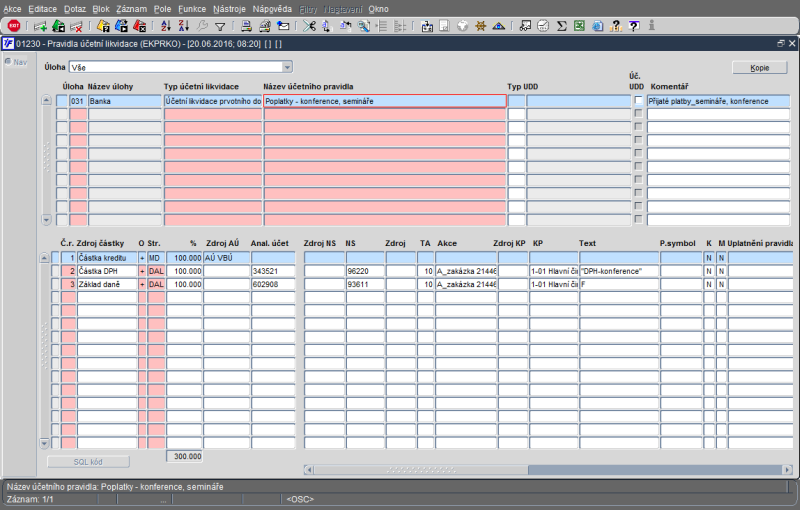Open the Nástroje menu

(230, 8)
